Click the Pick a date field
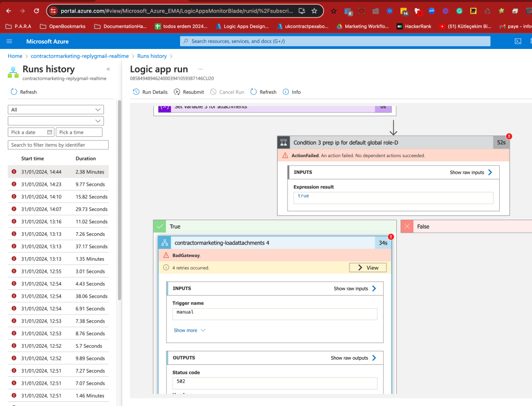Screen dimensions: 532x406 pyautogui.click(x=31, y=132)
